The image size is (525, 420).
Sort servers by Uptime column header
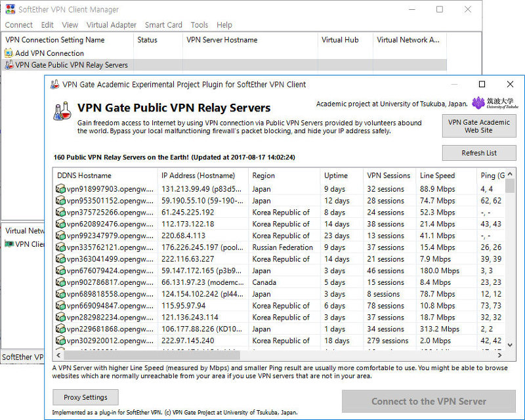pyautogui.click(x=341, y=175)
